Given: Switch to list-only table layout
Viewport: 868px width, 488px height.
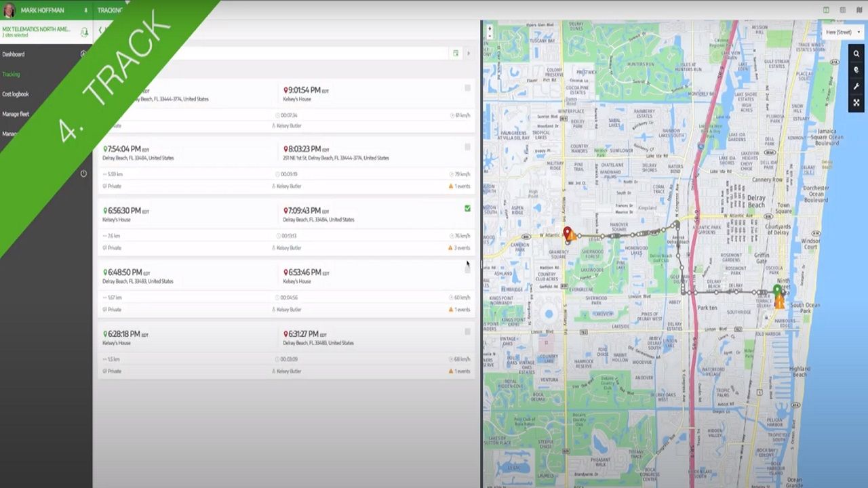Looking at the screenshot, I should [843, 10].
